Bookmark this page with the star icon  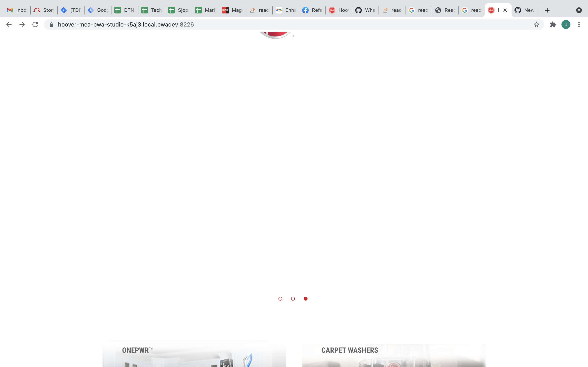(x=536, y=24)
